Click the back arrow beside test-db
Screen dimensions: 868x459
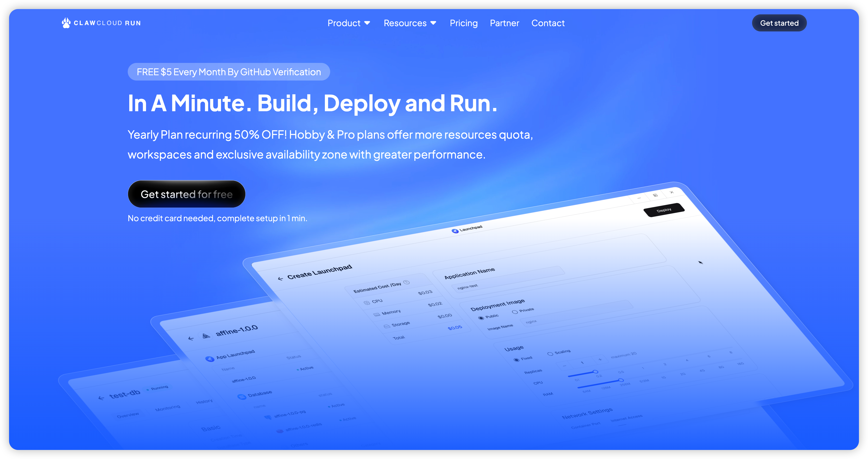tap(101, 398)
